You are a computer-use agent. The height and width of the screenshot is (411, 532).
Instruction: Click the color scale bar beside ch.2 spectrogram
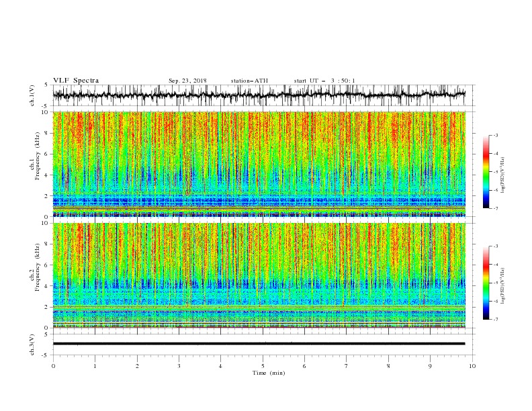(x=486, y=283)
